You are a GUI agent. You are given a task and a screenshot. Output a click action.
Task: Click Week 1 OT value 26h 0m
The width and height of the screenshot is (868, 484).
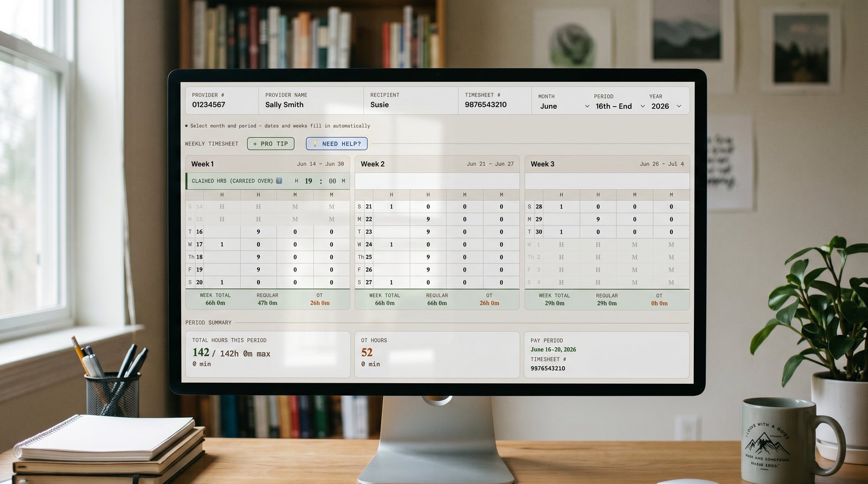tap(320, 303)
